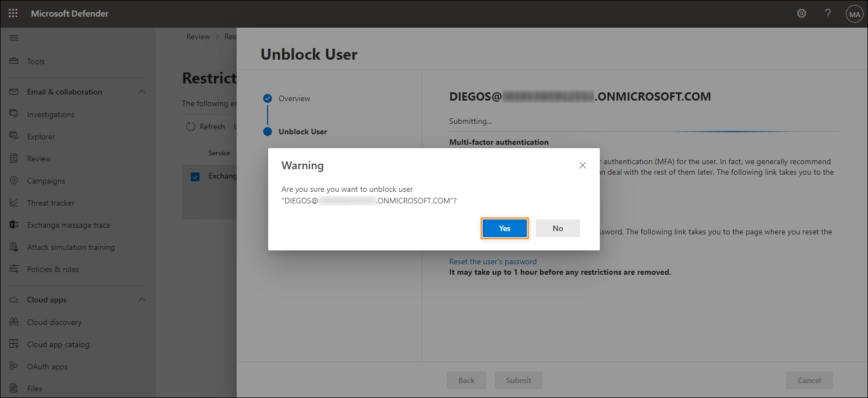This screenshot has width=868, height=398.
Task: Toggle the Exchange row checkbox
Action: click(195, 177)
